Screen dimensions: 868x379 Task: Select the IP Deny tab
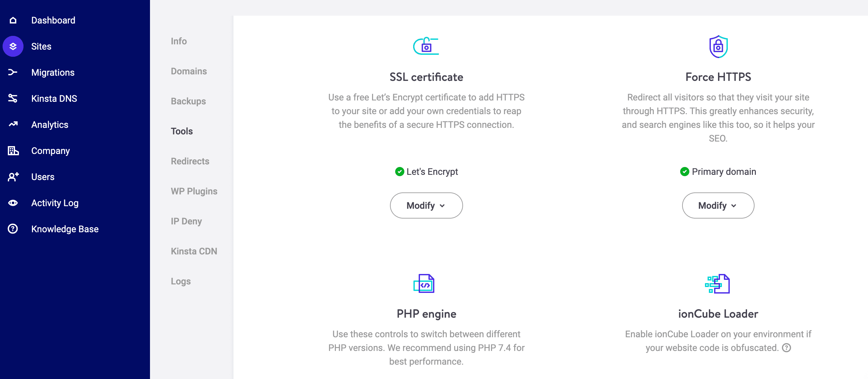186,221
